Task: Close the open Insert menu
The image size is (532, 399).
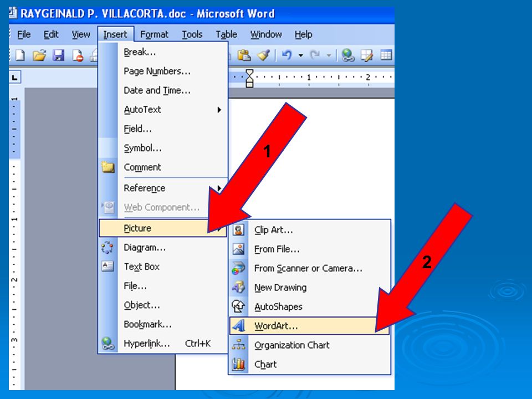Action: (x=115, y=34)
